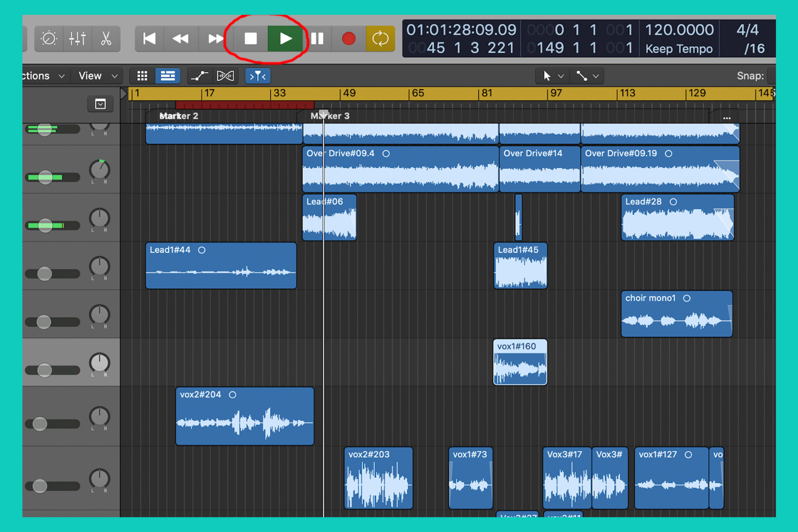Select the Lead1#44 audio region
Viewport: 798px width, 532px height.
[x=221, y=266]
